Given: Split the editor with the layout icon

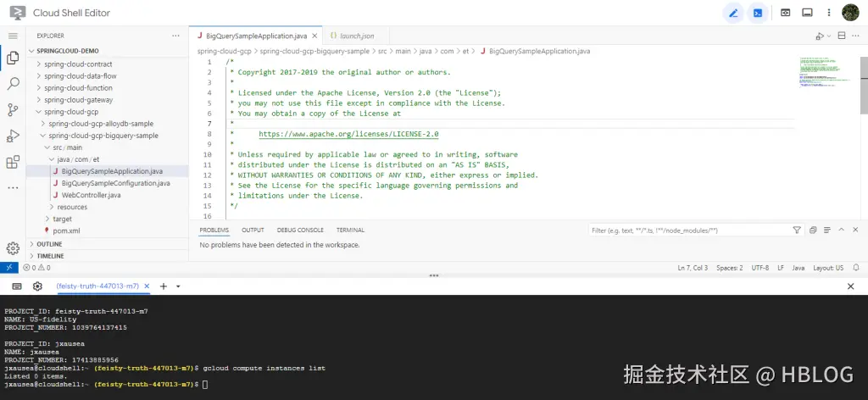Looking at the screenshot, I should 842,36.
